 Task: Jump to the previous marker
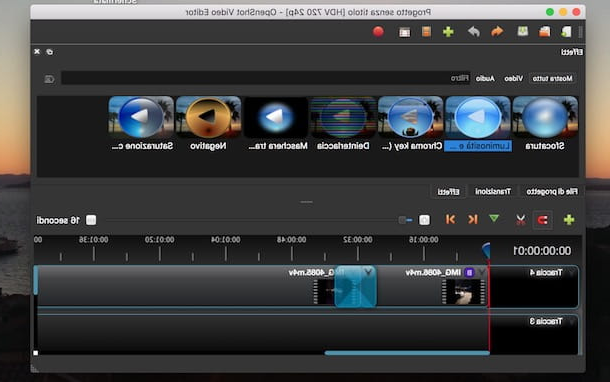(473, 219)
